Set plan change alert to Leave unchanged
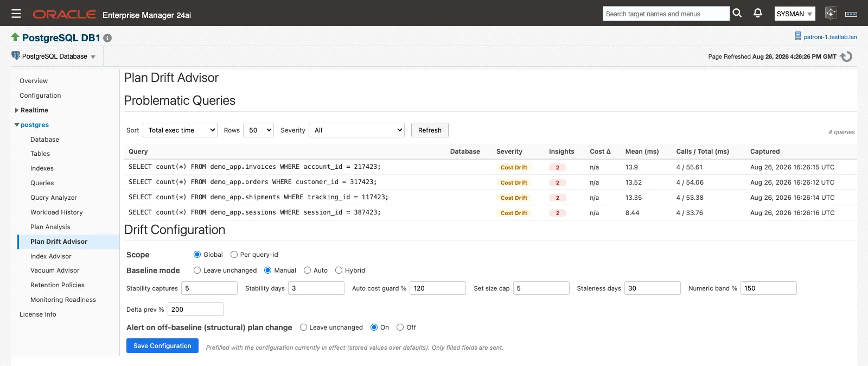This screenshot has width=868, height=366. pyautogui.click(x=304, y=327)
